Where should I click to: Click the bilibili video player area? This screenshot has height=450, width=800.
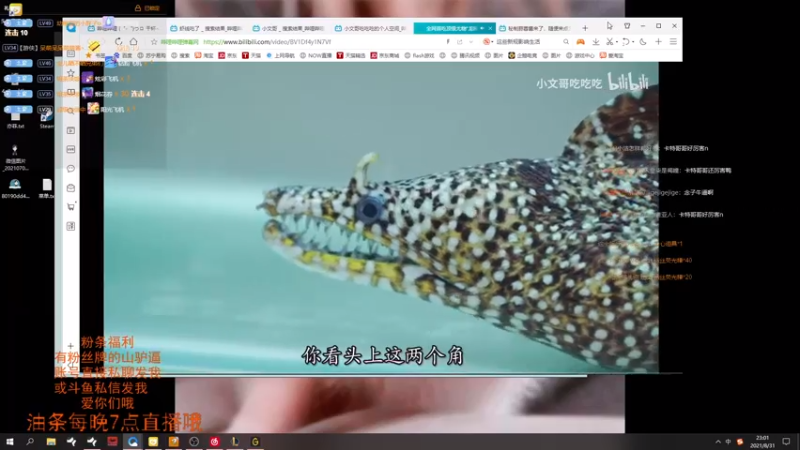point(381,217)
